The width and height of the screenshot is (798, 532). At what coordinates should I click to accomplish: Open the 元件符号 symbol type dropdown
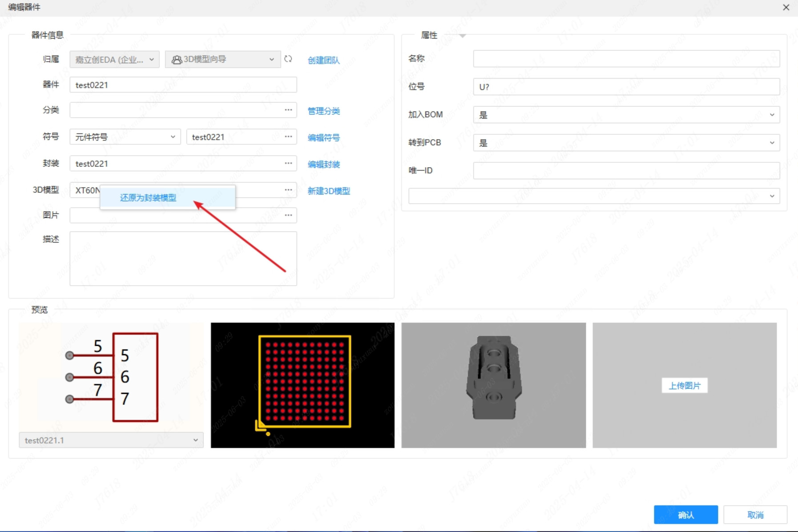125,137
